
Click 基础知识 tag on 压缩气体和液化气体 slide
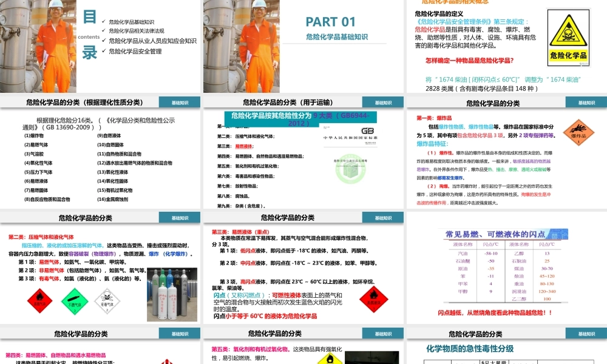click(180, 218)
